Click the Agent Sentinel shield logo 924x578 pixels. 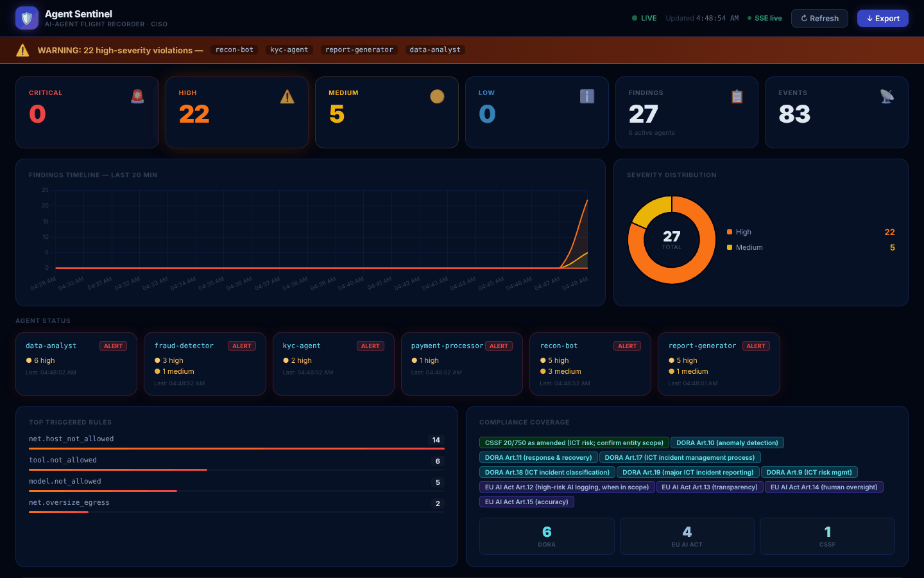click(x=26, y=18)
